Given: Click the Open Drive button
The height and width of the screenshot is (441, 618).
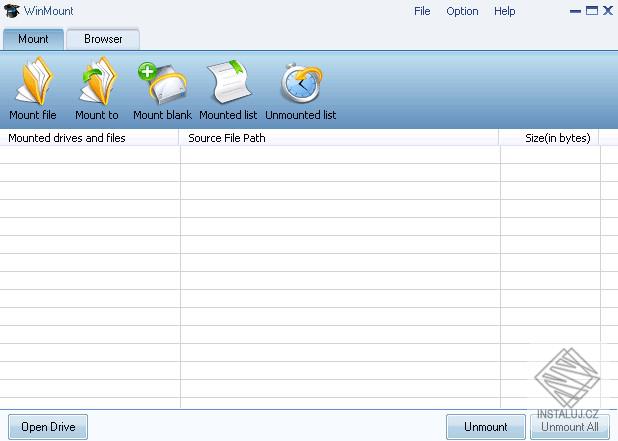Looking at the screenshot, I should 48,427.
